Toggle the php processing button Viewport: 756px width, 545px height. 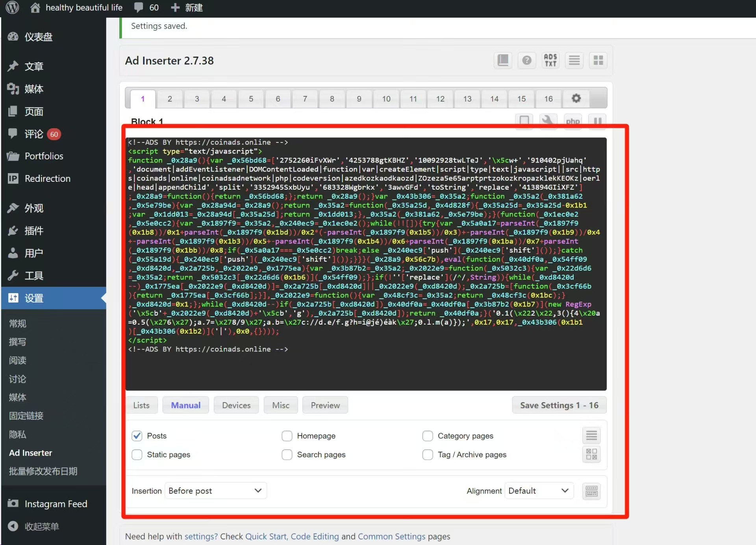(x=573, y=121)
